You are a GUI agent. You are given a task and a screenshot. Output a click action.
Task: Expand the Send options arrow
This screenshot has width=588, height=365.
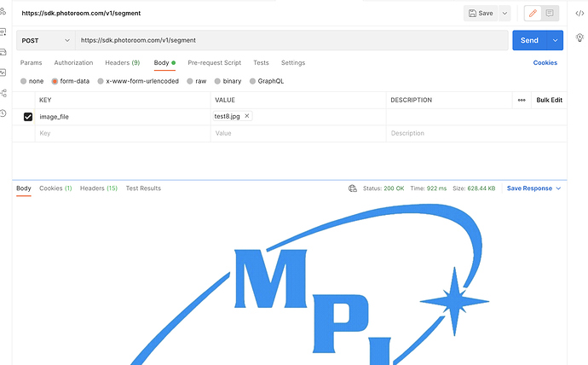point(556,40)
